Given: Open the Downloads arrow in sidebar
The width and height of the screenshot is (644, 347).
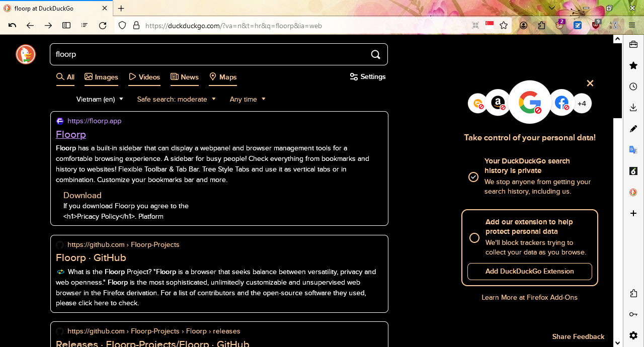Looking at the screenshot, I should (x=633, y=108).
